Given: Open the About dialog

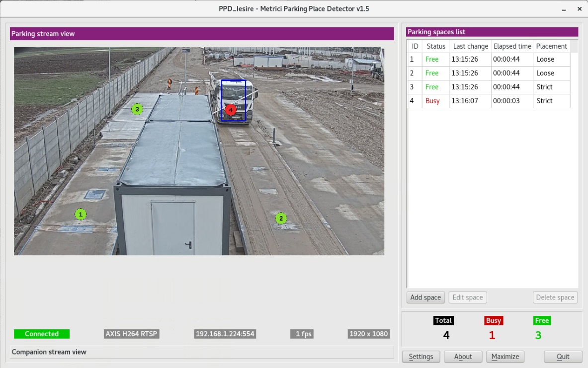Looking at the screenshot, I should [x=463, y=357].
